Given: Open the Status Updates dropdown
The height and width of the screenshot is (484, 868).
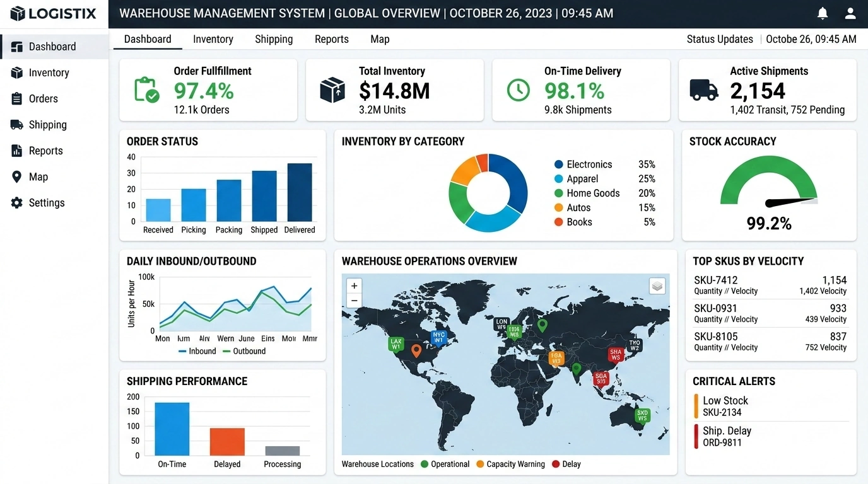Looking at the screenshot, I should [x=720, y=38].
